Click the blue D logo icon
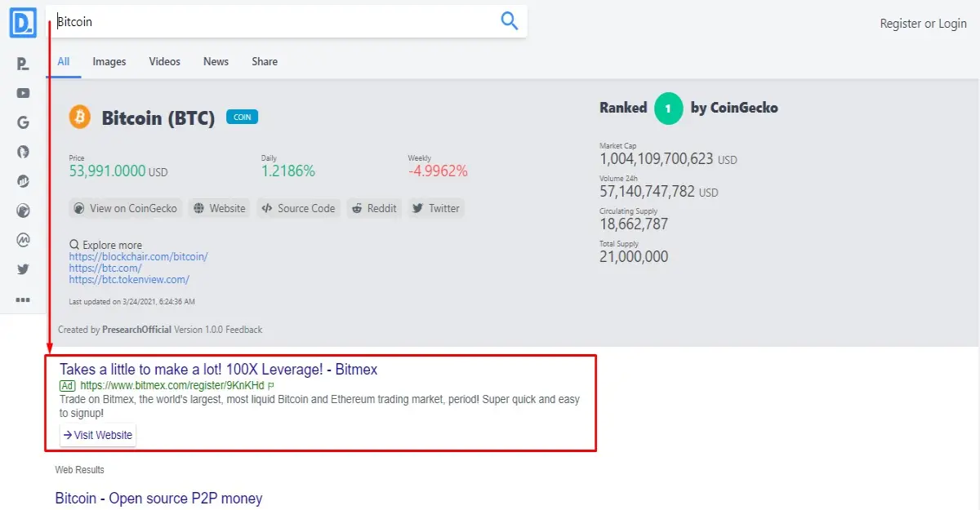The width and height of the screenshot is (980, 510). [x=23, y=22]
